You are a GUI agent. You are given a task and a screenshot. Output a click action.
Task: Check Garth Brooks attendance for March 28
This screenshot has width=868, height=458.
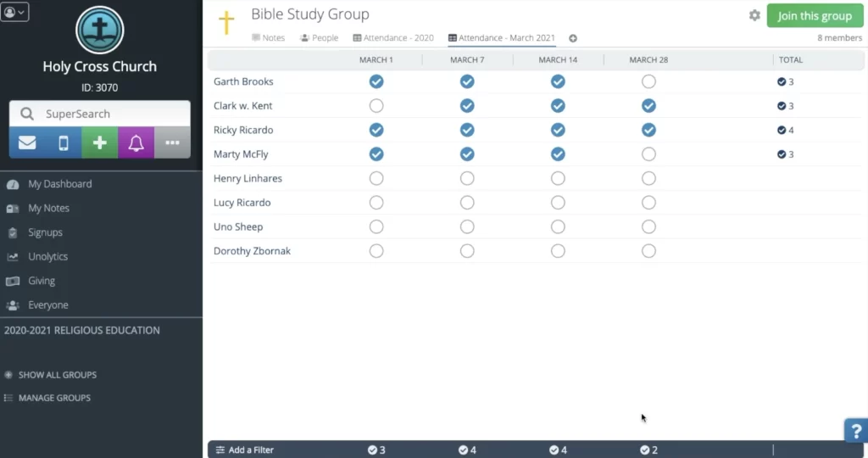coord(648,81)
